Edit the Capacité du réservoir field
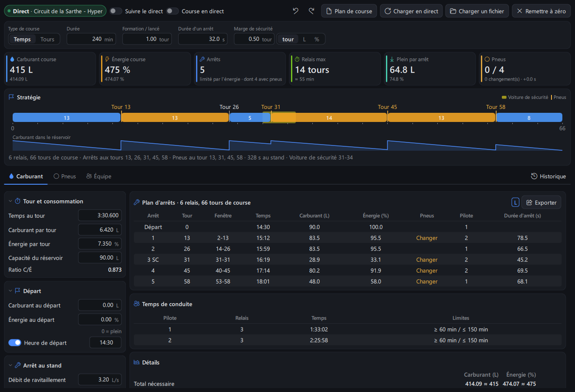575x392 pixels. pos(100,257)
